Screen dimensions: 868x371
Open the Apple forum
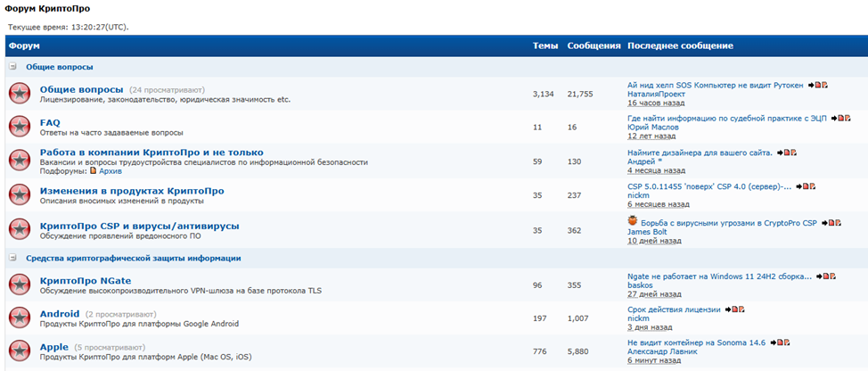coord(54,347)
